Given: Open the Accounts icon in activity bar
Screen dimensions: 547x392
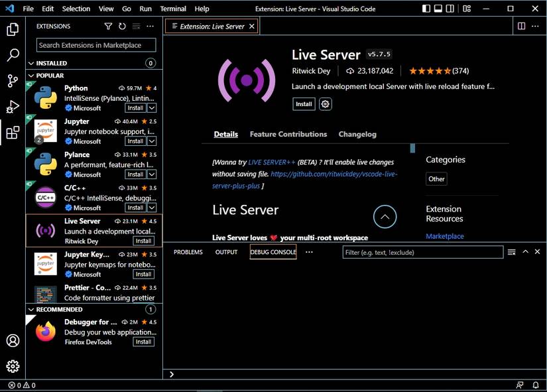Looking at the screenshot, I should 13,340.
